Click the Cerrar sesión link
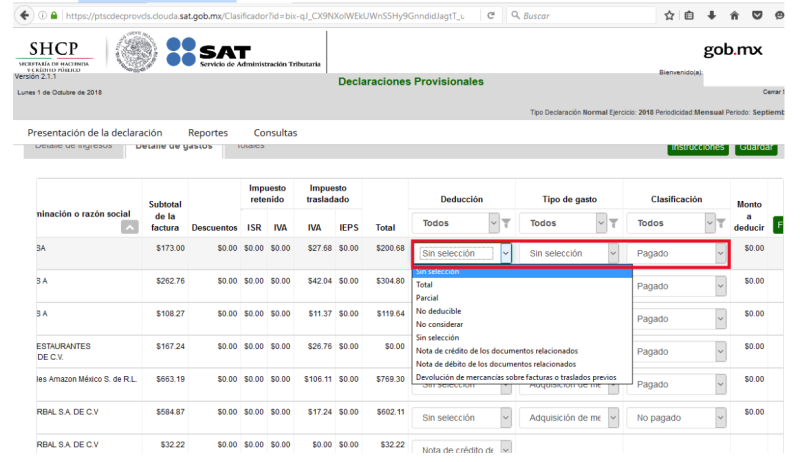The image size is (800, 462). click(x=773, y=92)
